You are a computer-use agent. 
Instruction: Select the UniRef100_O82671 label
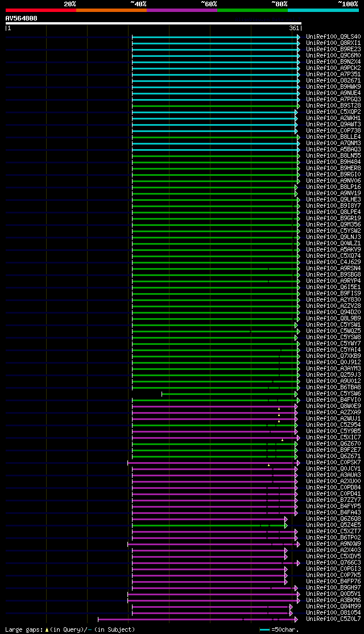(333, 80)
